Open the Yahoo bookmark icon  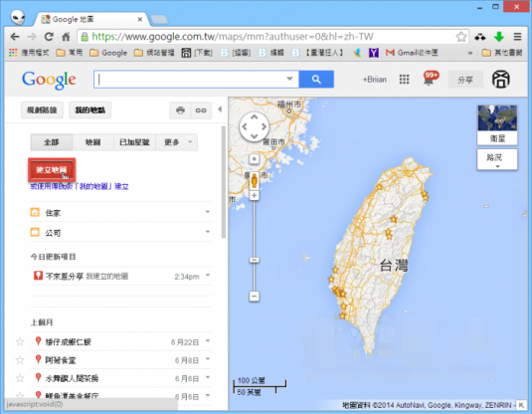coord(374,53)
